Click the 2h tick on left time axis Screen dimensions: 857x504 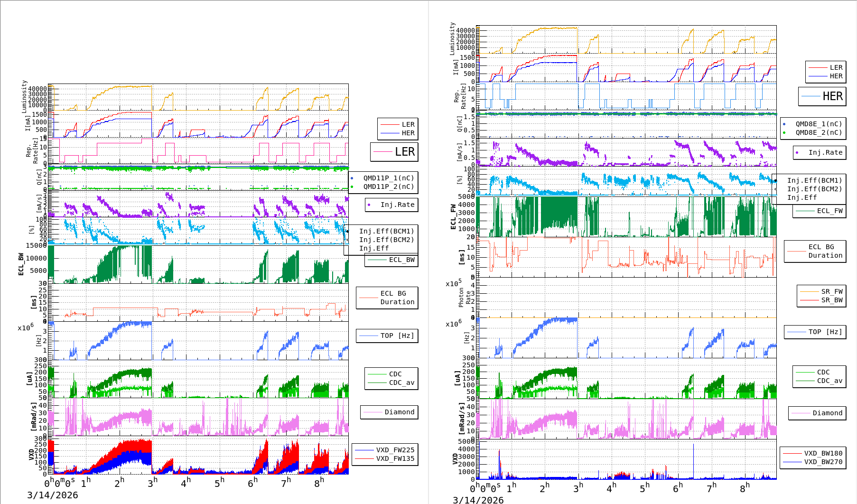pos(119,483)
